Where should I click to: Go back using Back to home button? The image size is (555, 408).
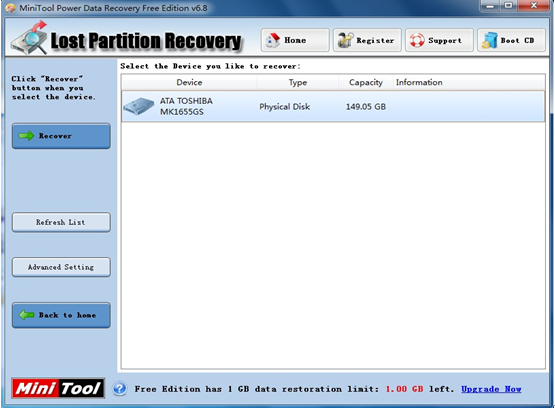pyautogui.click(x=61, y=315)
